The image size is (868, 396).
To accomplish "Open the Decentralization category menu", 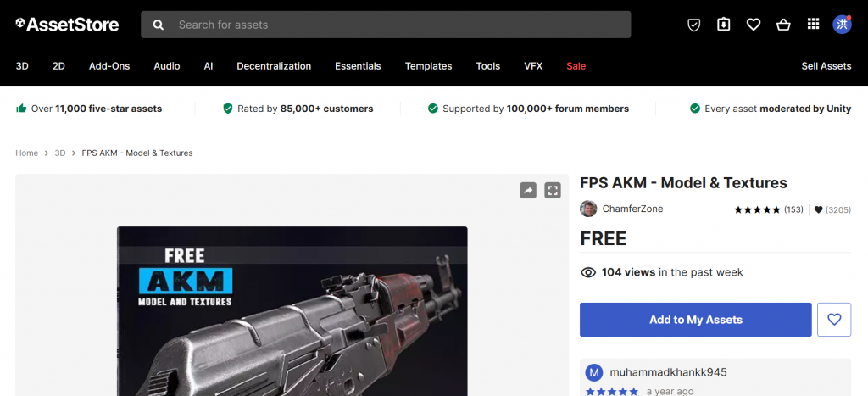I will pyautogui.click(x=274, y=66).
